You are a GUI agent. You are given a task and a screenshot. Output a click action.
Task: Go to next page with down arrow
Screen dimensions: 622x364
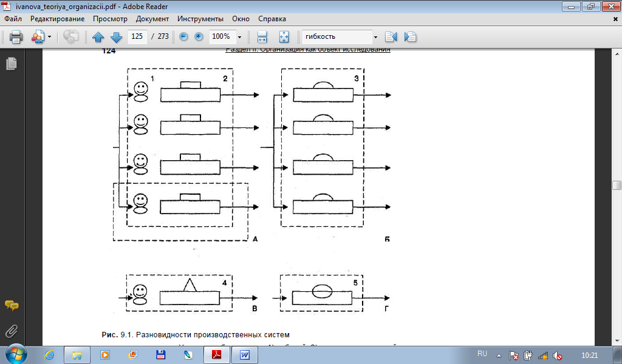(116, 37)
